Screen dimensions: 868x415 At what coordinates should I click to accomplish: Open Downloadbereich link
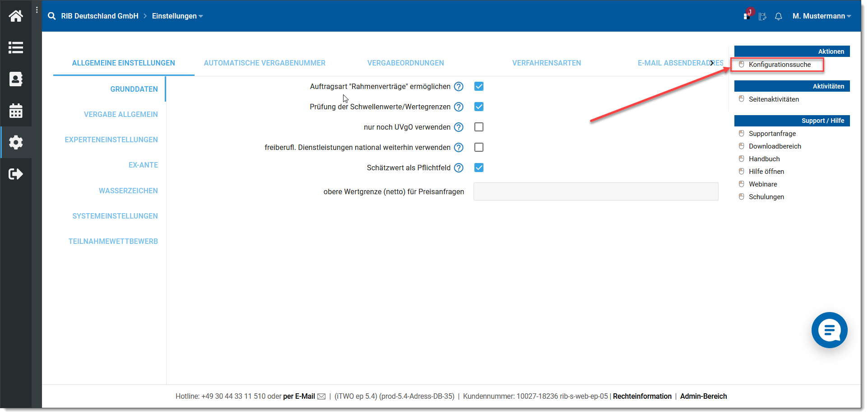coord(775,146)
